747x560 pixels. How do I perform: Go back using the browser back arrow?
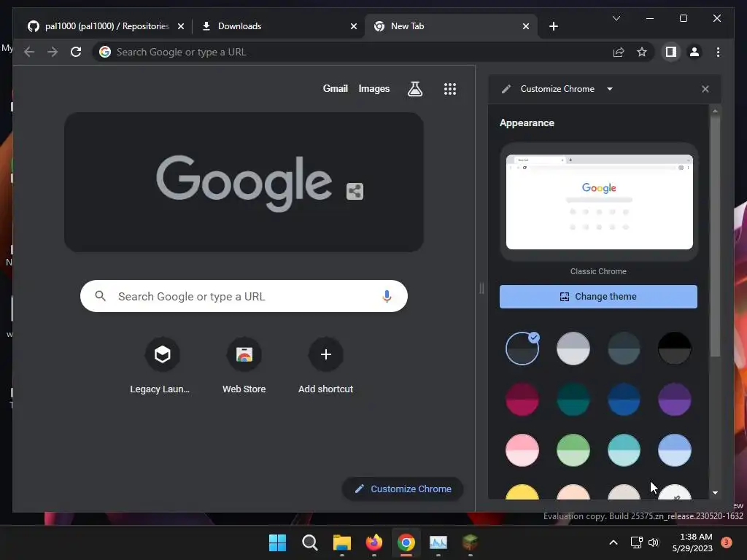(29, 52)
